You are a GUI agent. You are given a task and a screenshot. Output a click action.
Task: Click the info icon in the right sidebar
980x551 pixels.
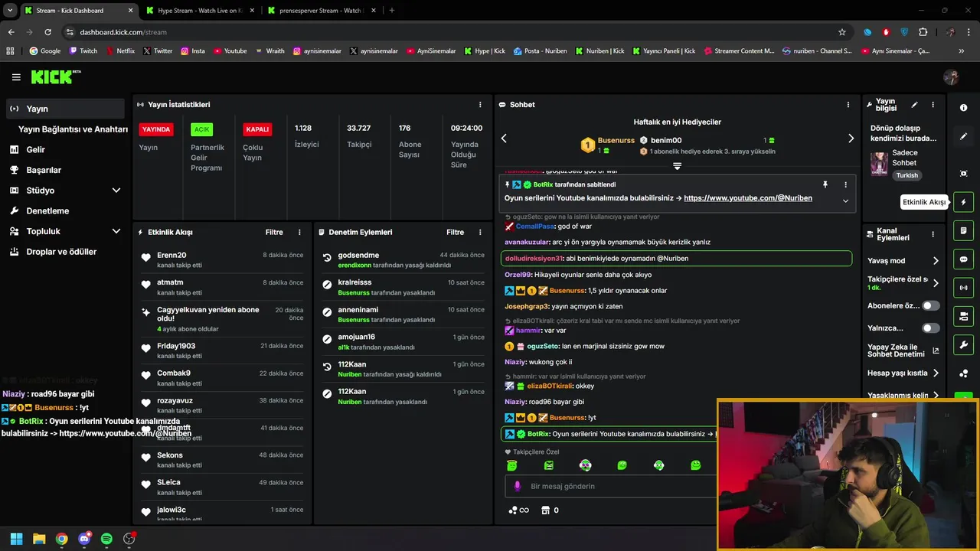click(963, 108)
